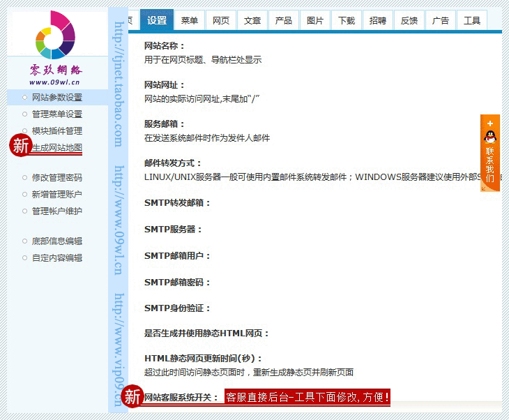Click the QQ penguin icon
Image resolution: width=509 pixels, height=420 pixels.
point(490,137)
